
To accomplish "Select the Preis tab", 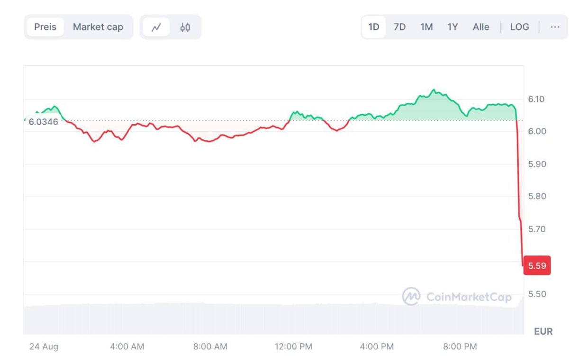I will point(45,27).
